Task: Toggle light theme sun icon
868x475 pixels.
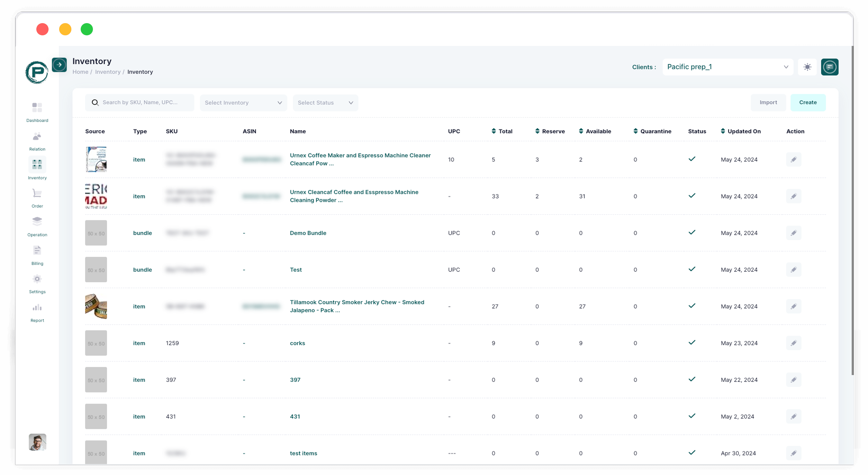Action: point(807,67)
